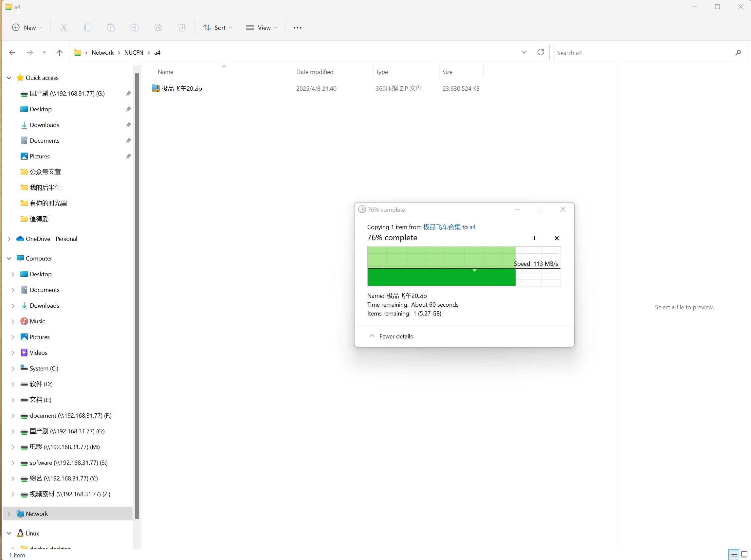This screenshot has height=560, width=751.
Task: Click NUCFN in the address breadcrumb
Action: click(x=134, y=53)
